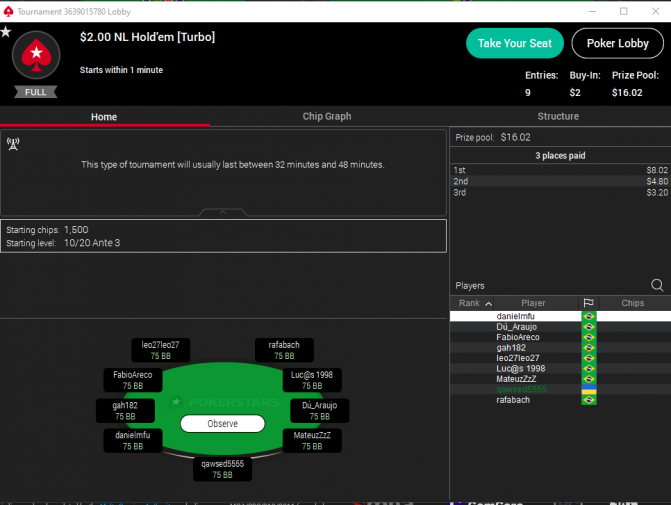
Task: Click the flag next to qawsed5555
Action: (589, 389)
